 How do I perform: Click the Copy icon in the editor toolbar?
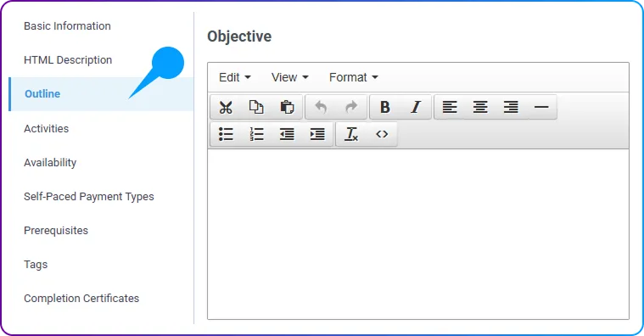[256, 107]
